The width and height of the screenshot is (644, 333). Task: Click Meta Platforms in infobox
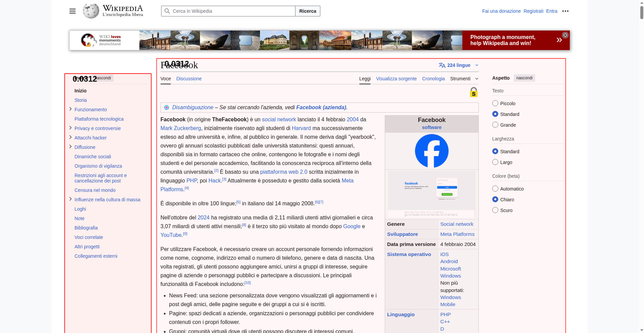[457, 234]
